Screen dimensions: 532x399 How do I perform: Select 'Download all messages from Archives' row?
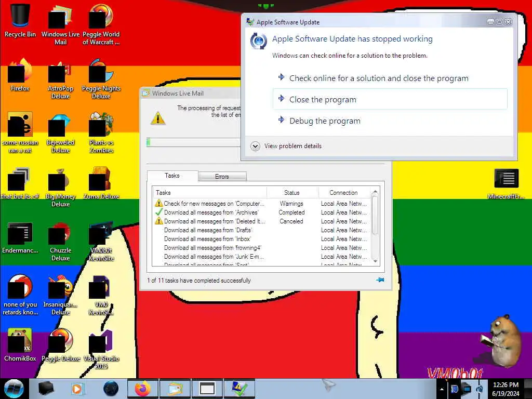pyautogui.click(x=261, y=212)
